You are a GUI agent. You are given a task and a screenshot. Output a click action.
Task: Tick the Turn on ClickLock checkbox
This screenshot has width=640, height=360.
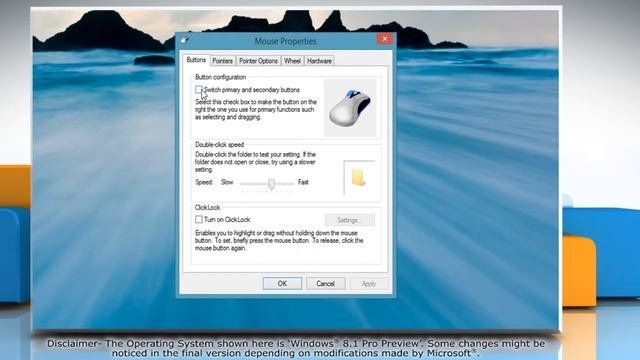pos(198,220)
